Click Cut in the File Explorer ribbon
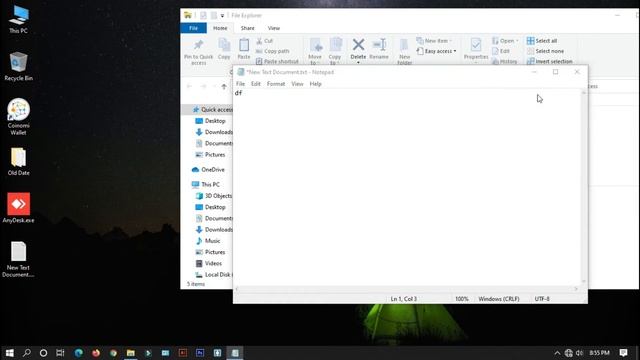 tap(264, 41)
